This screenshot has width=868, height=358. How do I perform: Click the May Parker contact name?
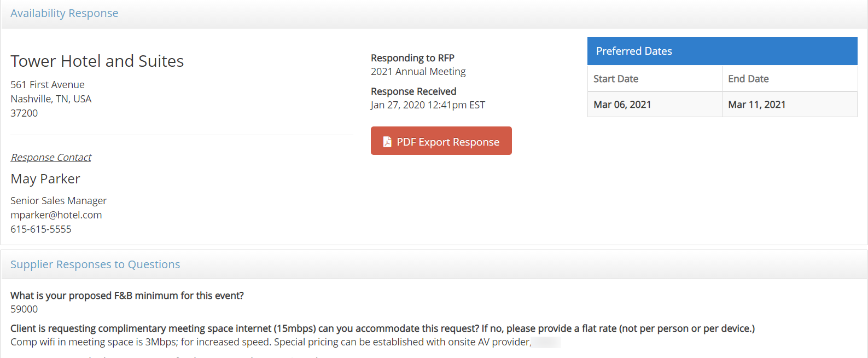(x=45, y=179)
